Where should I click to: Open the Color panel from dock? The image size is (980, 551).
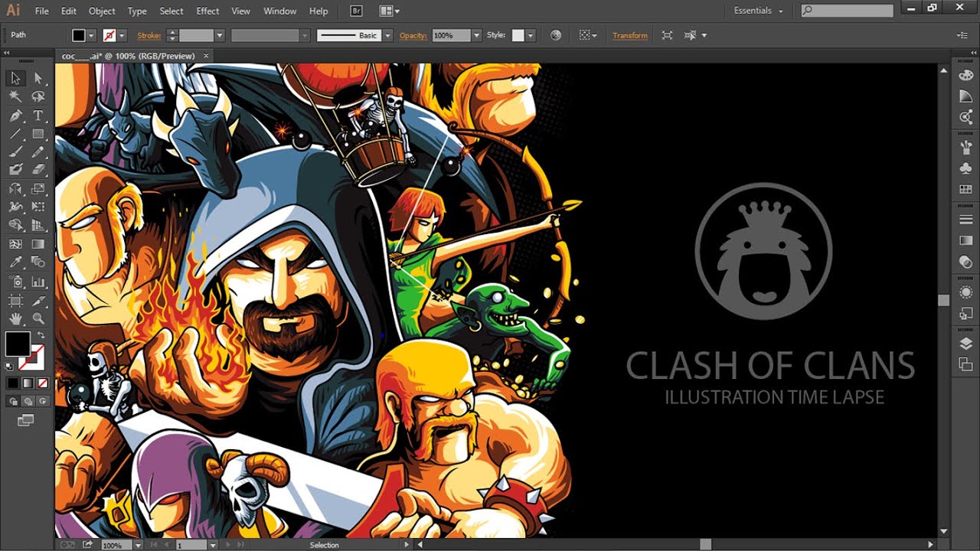point(965,76)
